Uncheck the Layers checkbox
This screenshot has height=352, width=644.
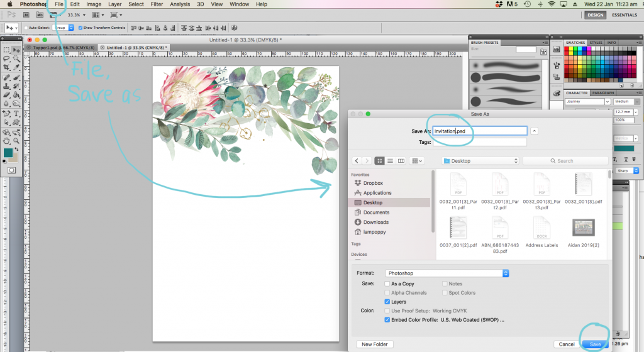[x=387, y=302]
